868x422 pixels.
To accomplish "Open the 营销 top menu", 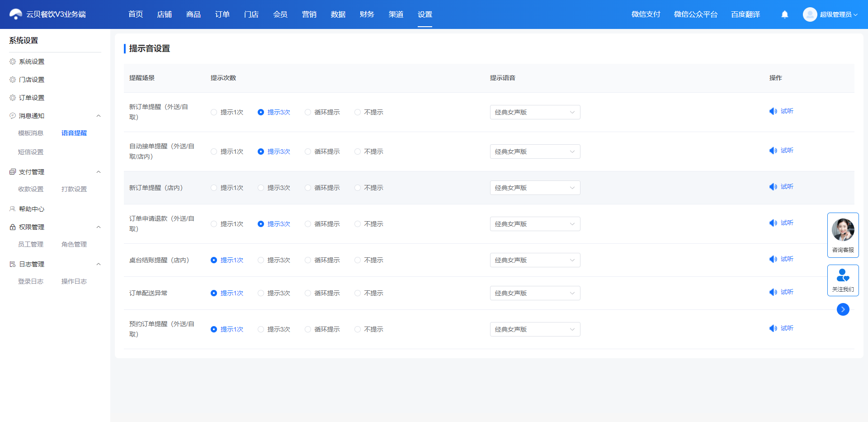I will coord(309,14).
